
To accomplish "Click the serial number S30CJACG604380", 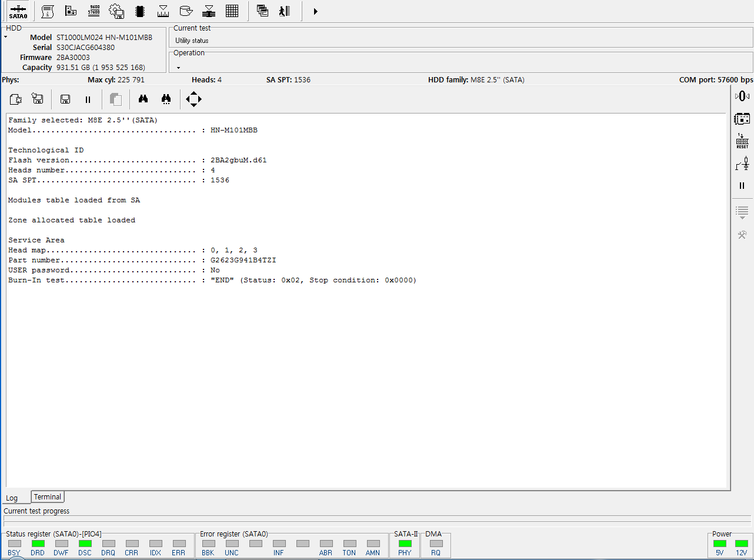I will click(85, 47).
